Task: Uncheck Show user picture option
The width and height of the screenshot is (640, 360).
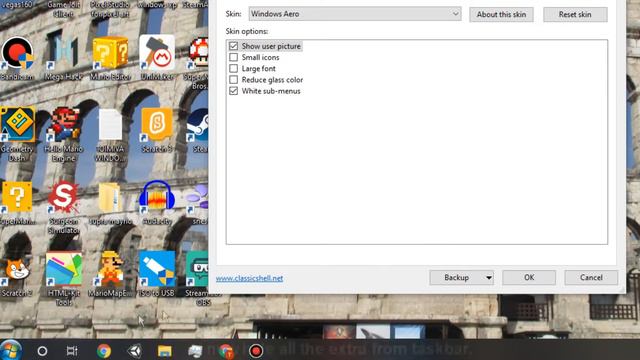Action: pos(233,46)
